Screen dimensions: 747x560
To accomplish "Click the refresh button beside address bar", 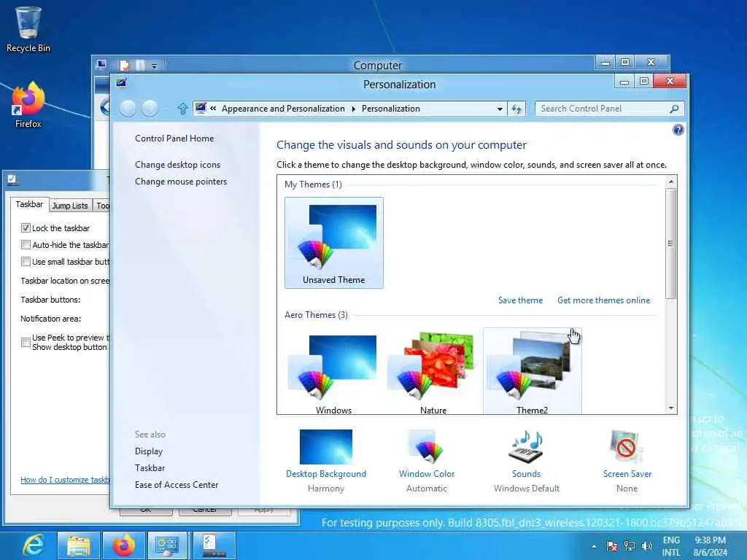I will coord(516,109).
